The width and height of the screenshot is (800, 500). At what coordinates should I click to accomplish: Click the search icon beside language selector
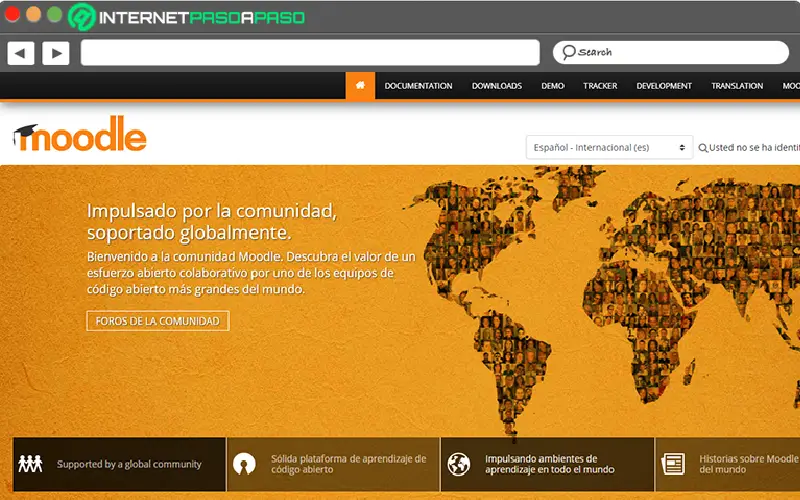pos(703,148)
